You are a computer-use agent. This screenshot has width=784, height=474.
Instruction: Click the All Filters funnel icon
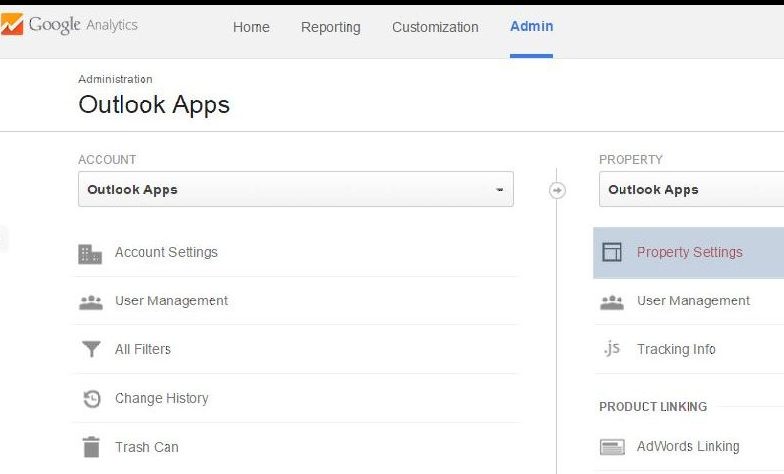click(92, 348)
